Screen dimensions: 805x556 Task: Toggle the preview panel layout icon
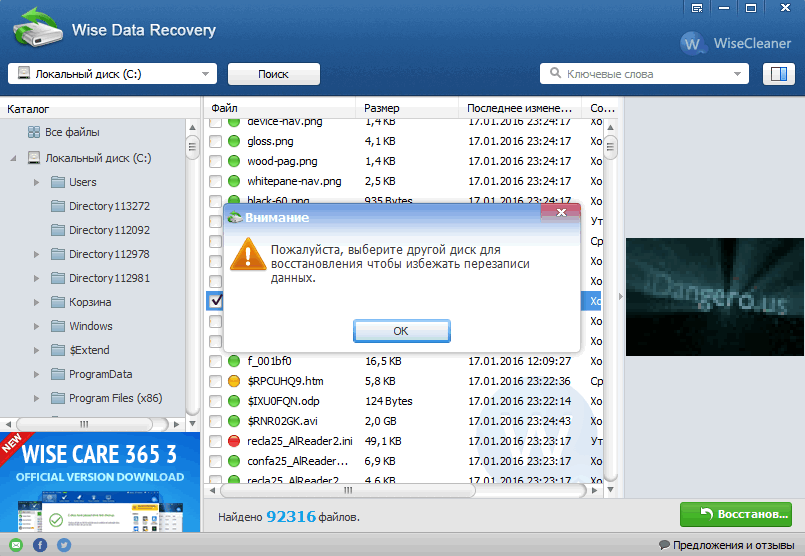[x=776, y=74]
